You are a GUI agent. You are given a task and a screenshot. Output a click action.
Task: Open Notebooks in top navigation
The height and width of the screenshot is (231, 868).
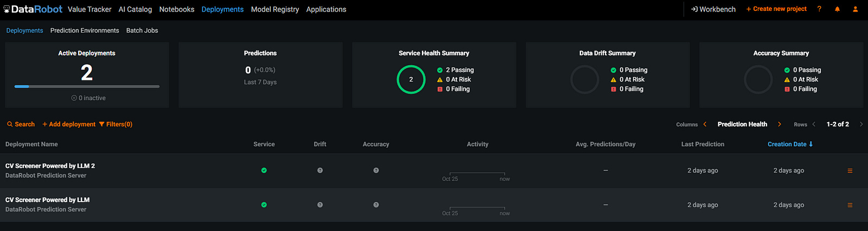177,9
